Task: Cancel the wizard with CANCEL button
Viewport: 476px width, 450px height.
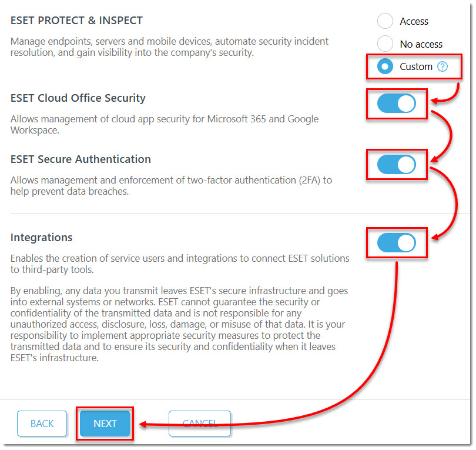Action: click(200, 424)
